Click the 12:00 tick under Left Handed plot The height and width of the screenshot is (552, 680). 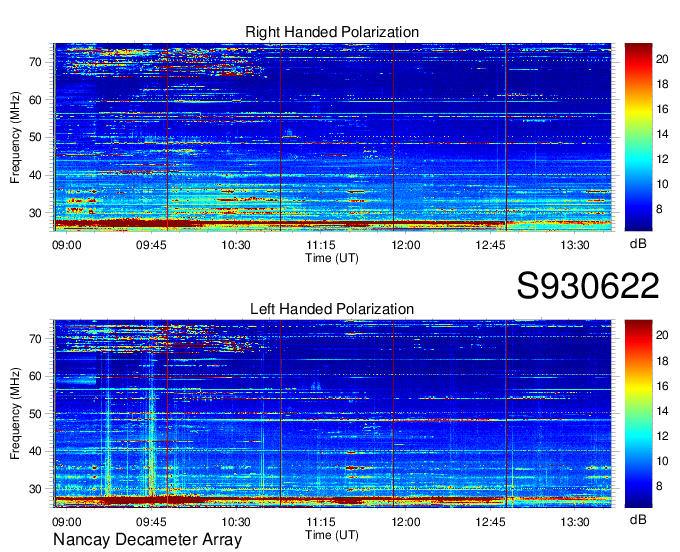(405, 522)
